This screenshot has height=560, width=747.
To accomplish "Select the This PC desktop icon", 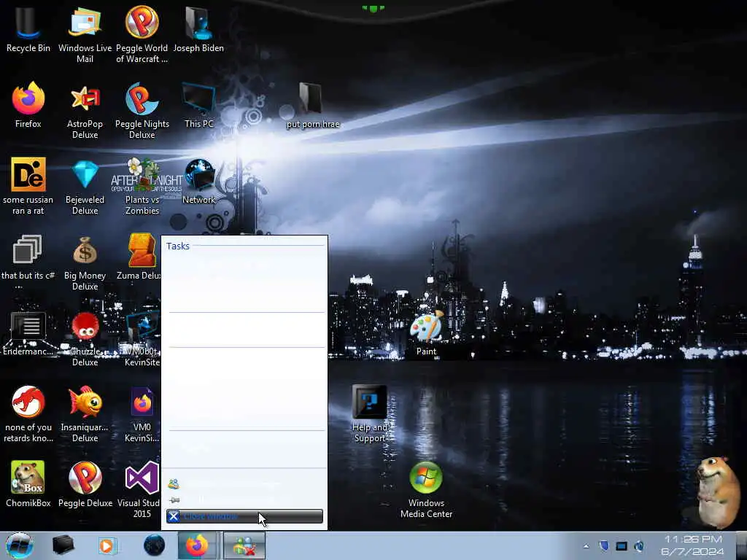I will 198,105.
